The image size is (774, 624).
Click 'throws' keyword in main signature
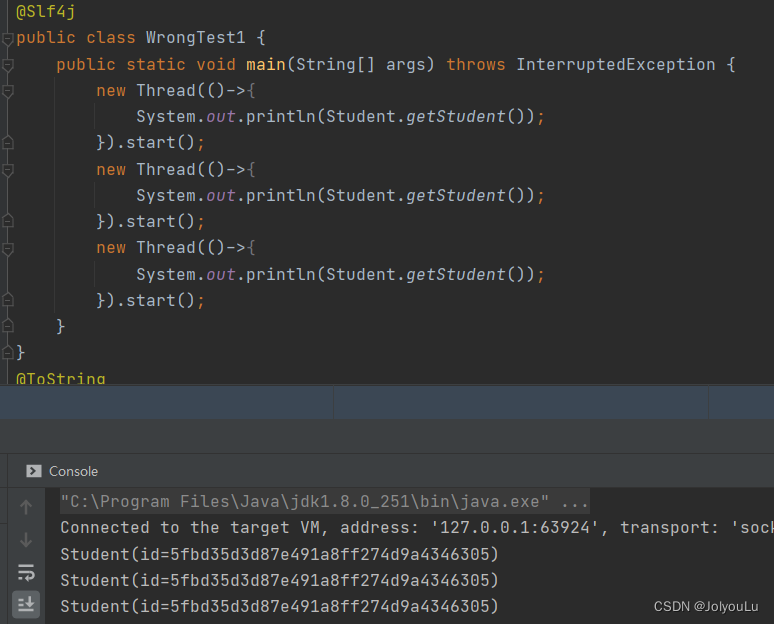(476, 64)
